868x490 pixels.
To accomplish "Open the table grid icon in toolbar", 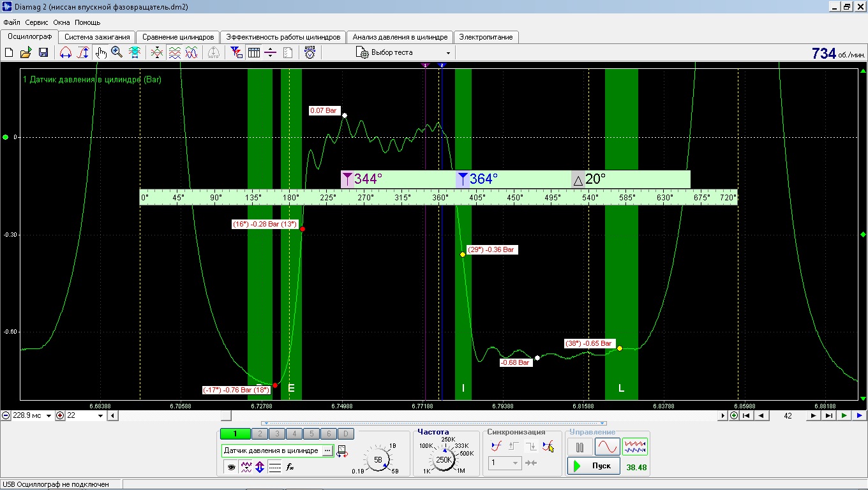I will pos(253,53).
